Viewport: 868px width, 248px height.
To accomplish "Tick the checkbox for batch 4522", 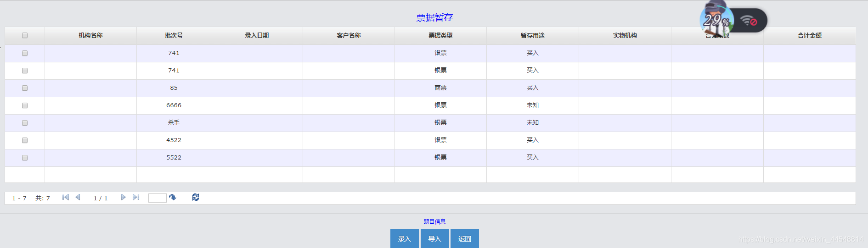I will pos(25,140).
